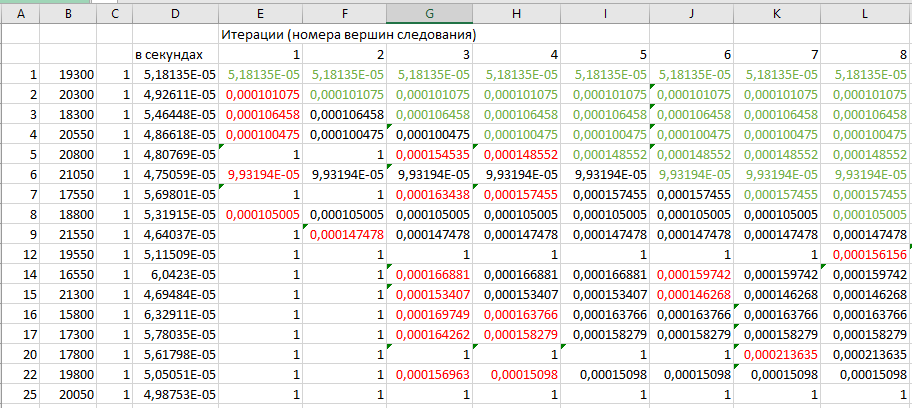Click red cell 0,000163438

429,194
